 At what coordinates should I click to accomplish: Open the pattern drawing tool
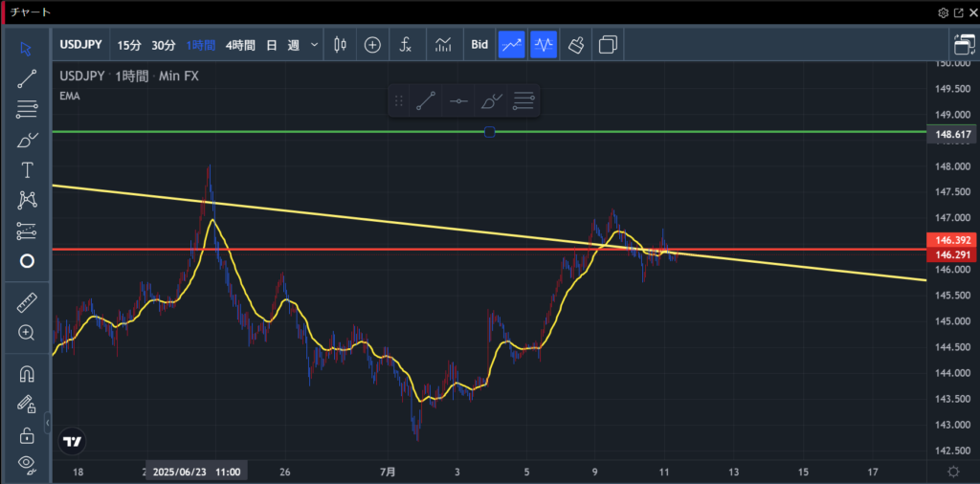[26, 201]
